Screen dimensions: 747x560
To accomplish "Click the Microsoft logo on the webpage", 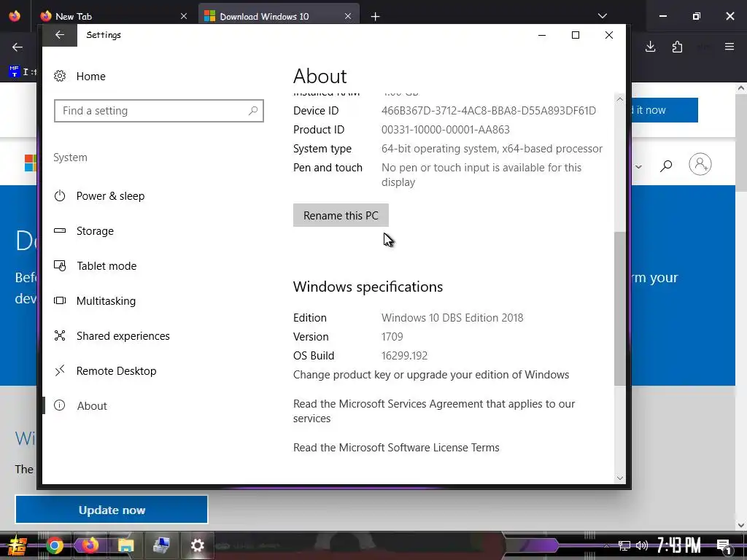I will 31,163.
